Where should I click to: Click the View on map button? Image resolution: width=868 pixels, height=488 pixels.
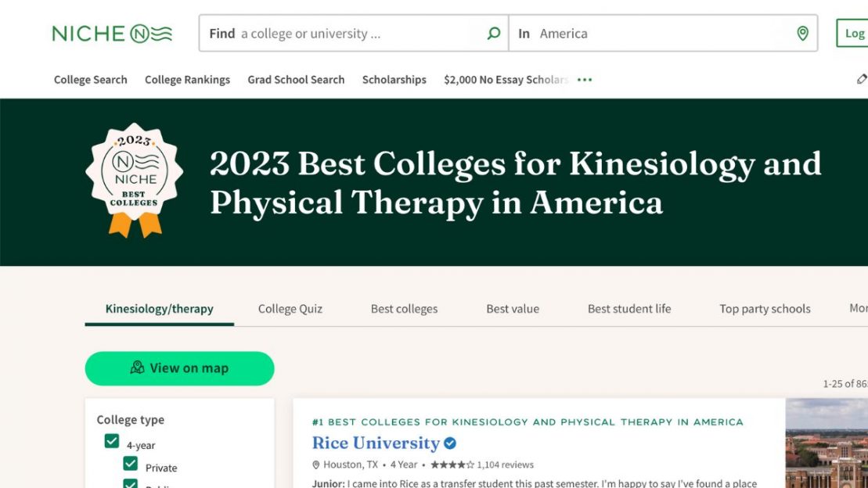(179, 368)
